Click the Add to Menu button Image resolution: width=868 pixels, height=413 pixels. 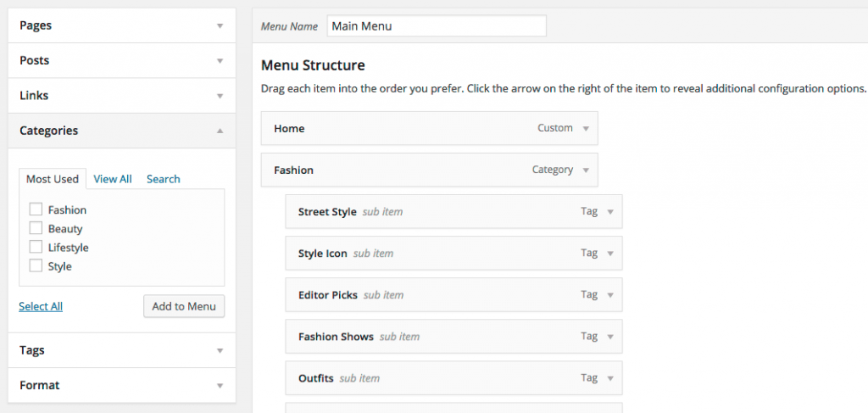[184, 306]
